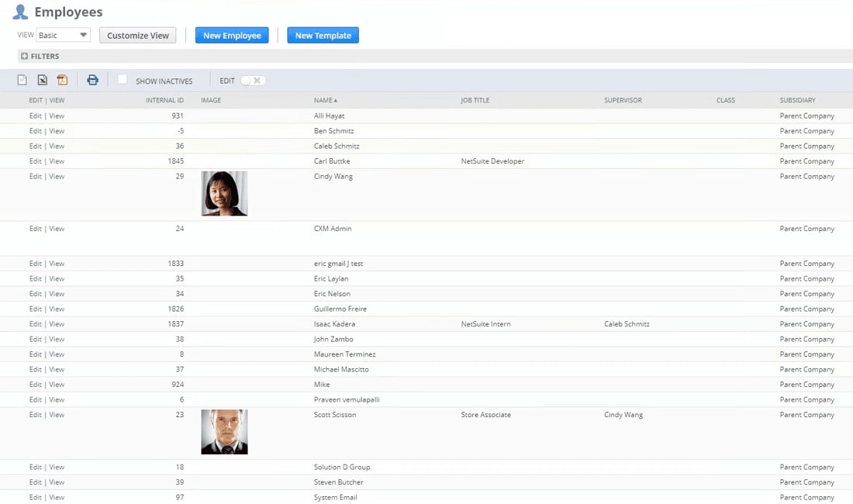This screenshot has width=853, height=504.
Task: Toggle the inline Edit switch
Action: coord(253,81)
